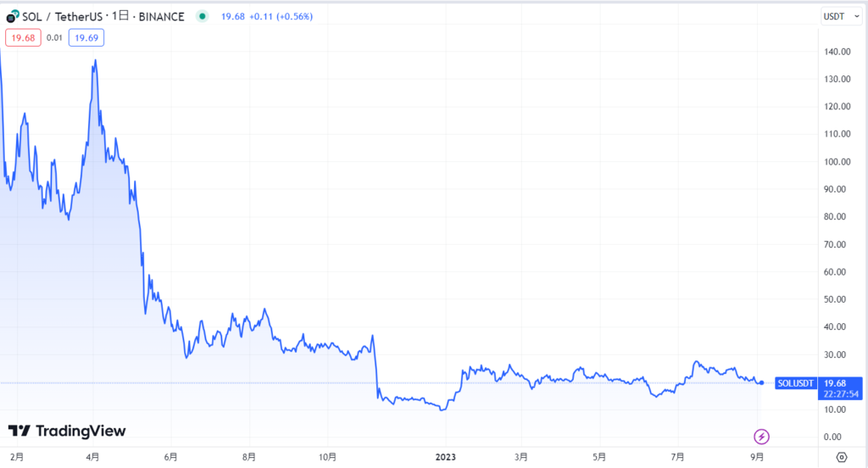The height and width of the screenshot is (468, 868).
Task: Click the red 19.68 sell price button
Action: [x=21, y=37]
